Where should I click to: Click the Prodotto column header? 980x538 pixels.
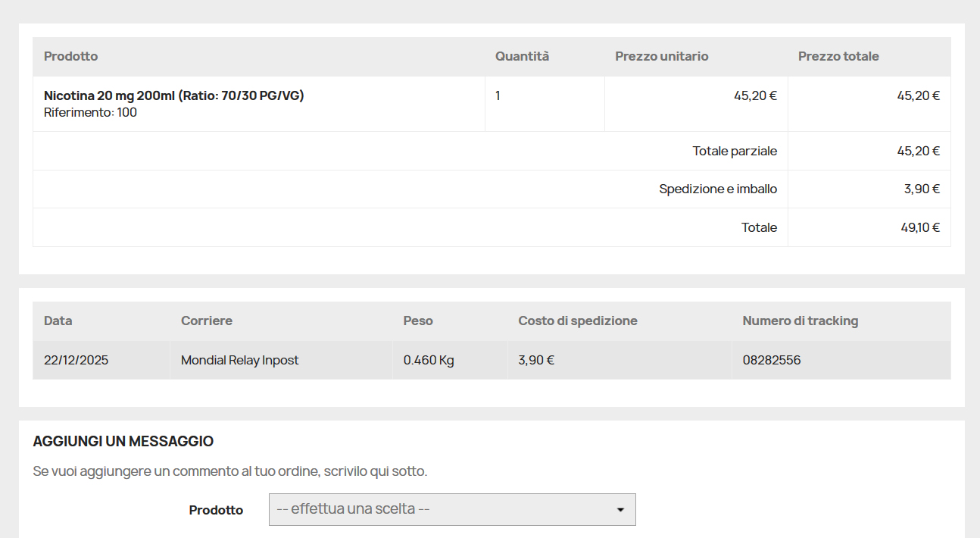[x=70, y=56]
